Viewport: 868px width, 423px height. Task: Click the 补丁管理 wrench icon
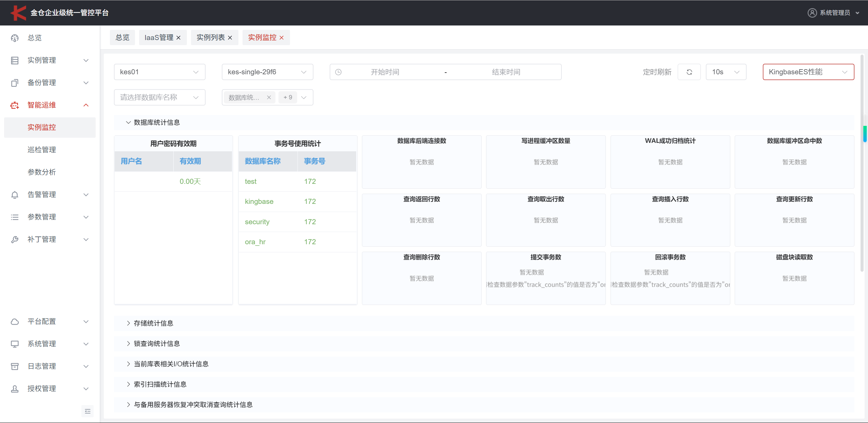15,239
